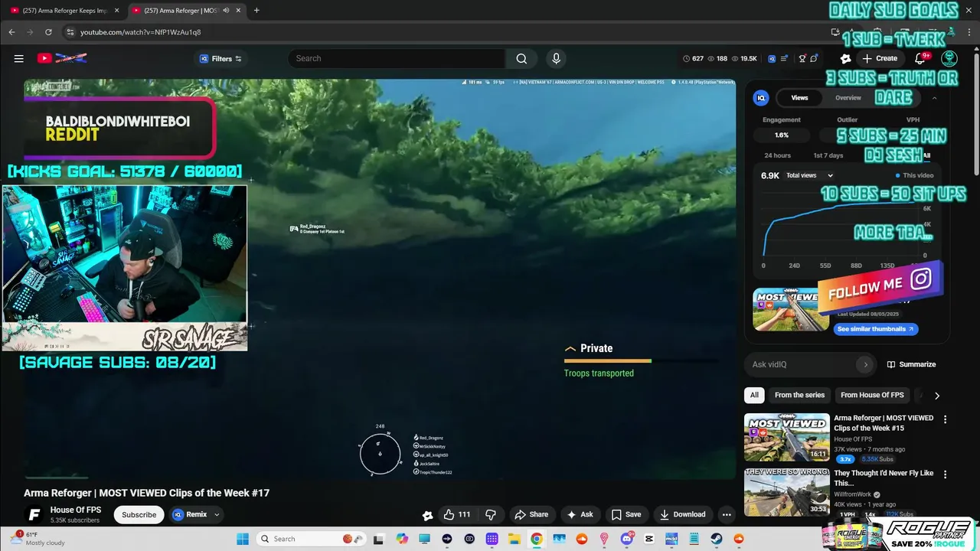Screen dimensions: 980x551
Task: Click the Ask button under the video
Action: point(580,514)
